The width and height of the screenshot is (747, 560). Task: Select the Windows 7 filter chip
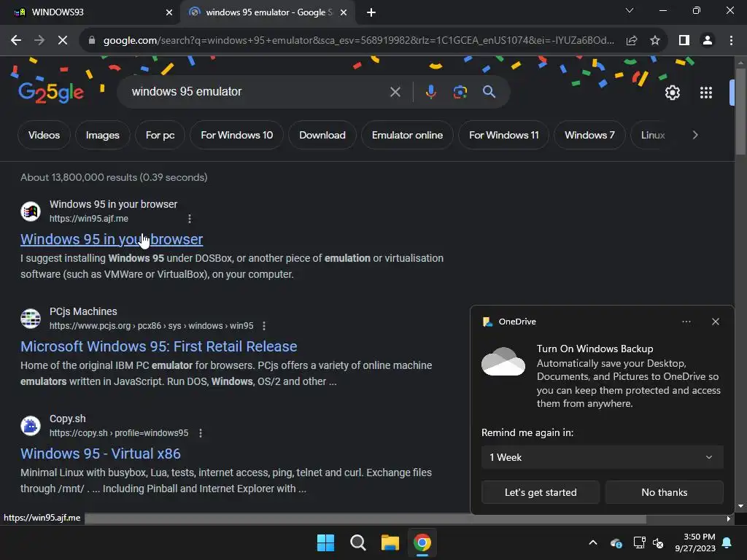pos(589,135)
